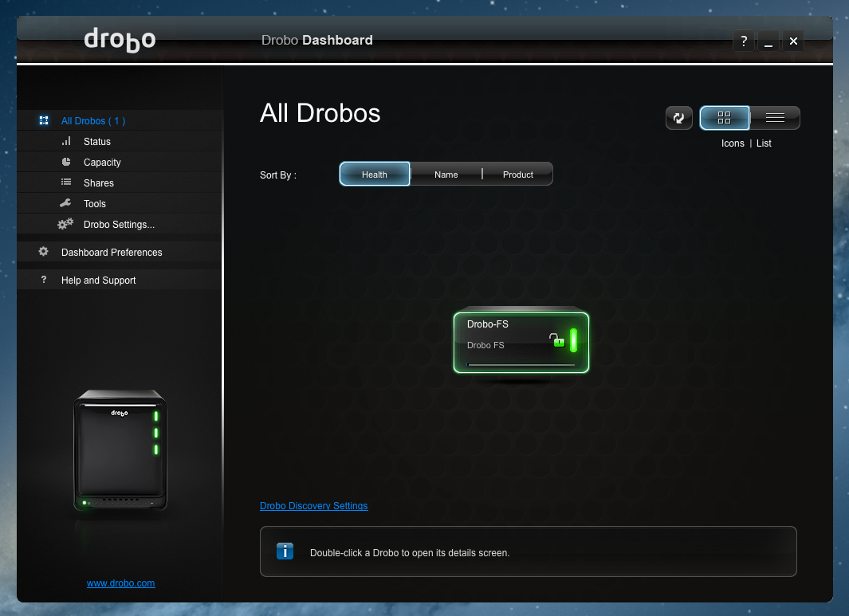Refresh the Drobo list
This screenshot has width=849, height=616.
679,118
